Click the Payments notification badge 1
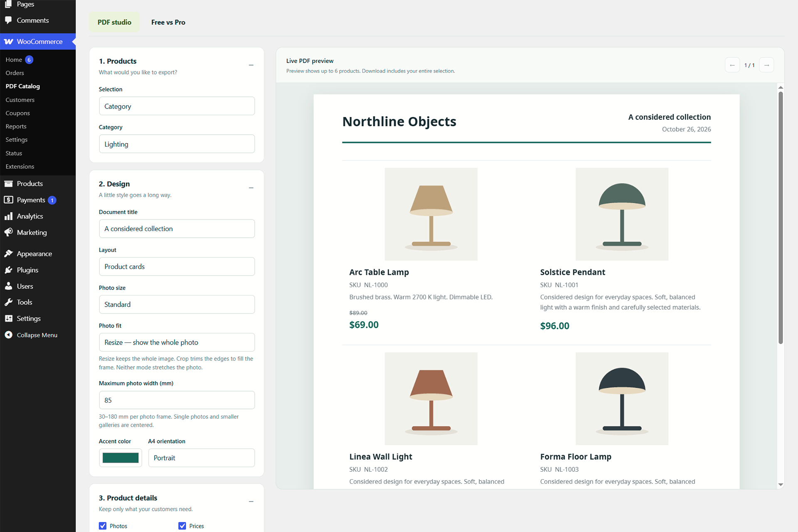 pyautogui.click(x=52, y=200)
